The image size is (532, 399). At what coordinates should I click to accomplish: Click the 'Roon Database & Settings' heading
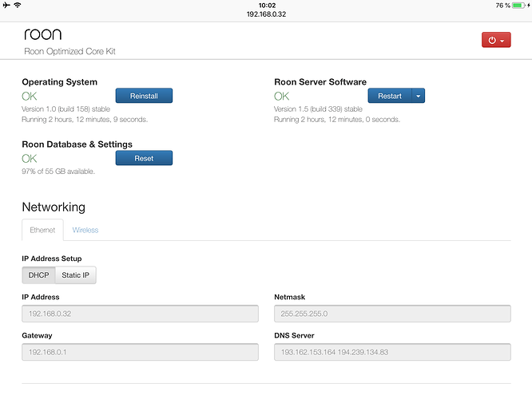(x=77, y=144)
